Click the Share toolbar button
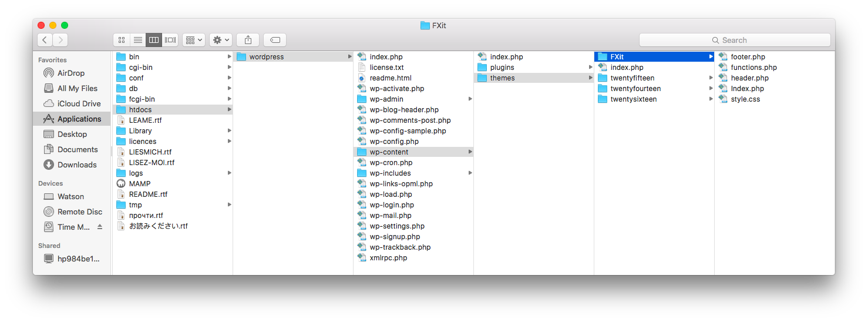Screen dimensions: 868x322 point(248,40)
